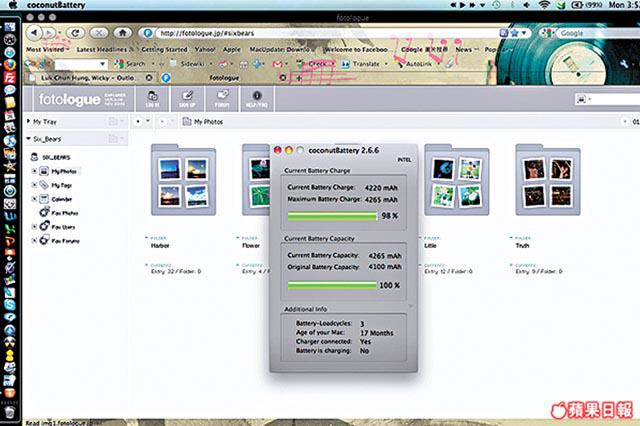The height and width of the screenshot is (426, 640).
Task: Click the 100% battery capacity bar
Action: [x=332, y=285]
